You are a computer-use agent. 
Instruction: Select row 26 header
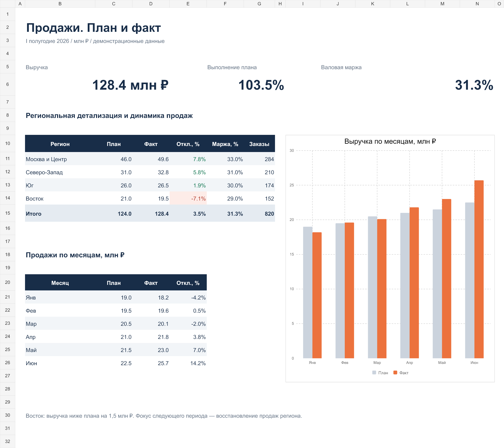click(8, 363)
